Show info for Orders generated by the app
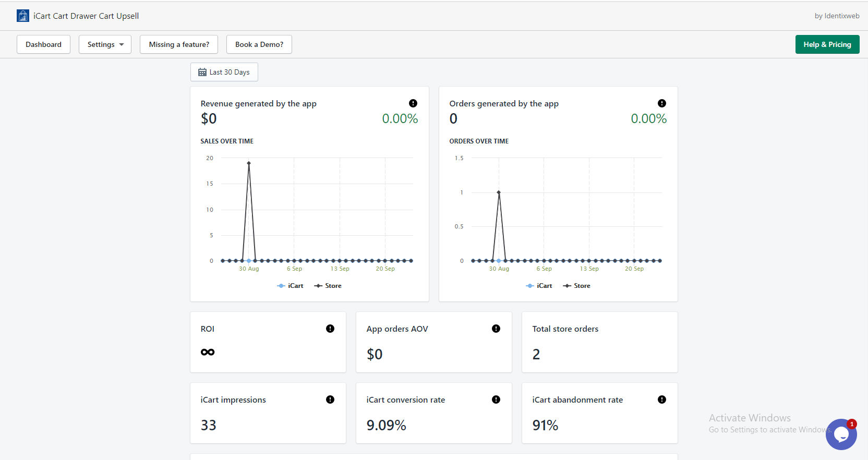 tap(662, 103)
